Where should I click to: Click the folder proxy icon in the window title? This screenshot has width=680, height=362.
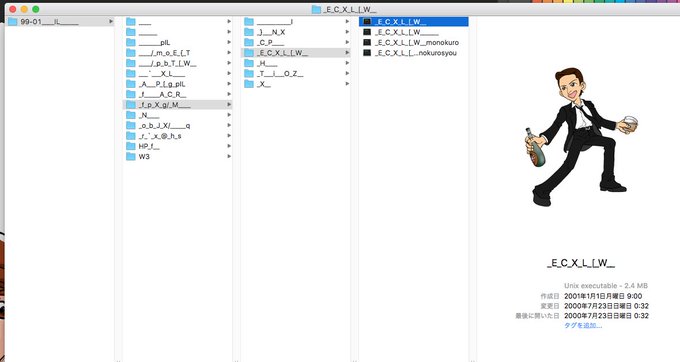317,9
